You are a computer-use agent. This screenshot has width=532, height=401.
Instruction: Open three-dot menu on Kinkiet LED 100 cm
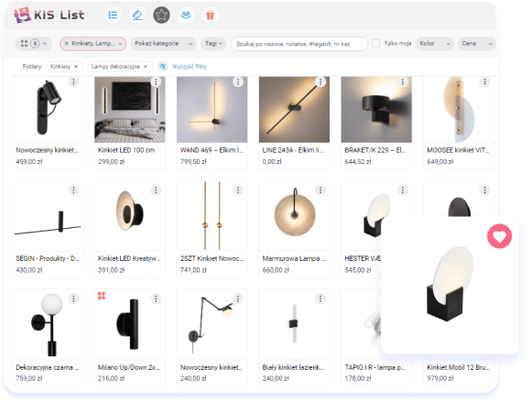(156, 81)
